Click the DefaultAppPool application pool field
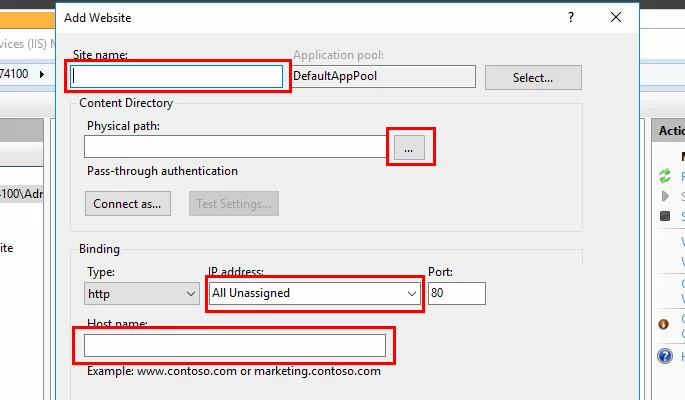Viewport: 685px width, 400px height. pos(383,76)
